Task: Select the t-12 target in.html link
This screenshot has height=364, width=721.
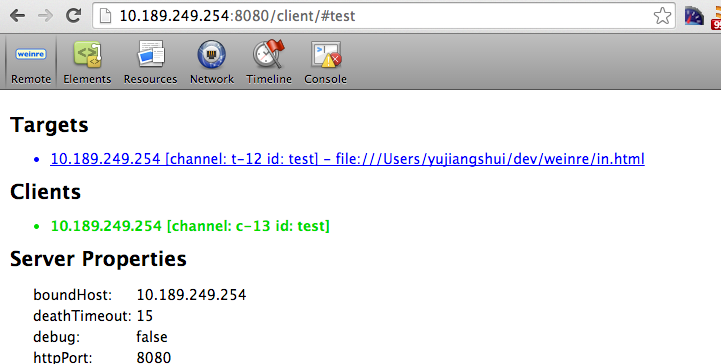Action: coord(348,159)
